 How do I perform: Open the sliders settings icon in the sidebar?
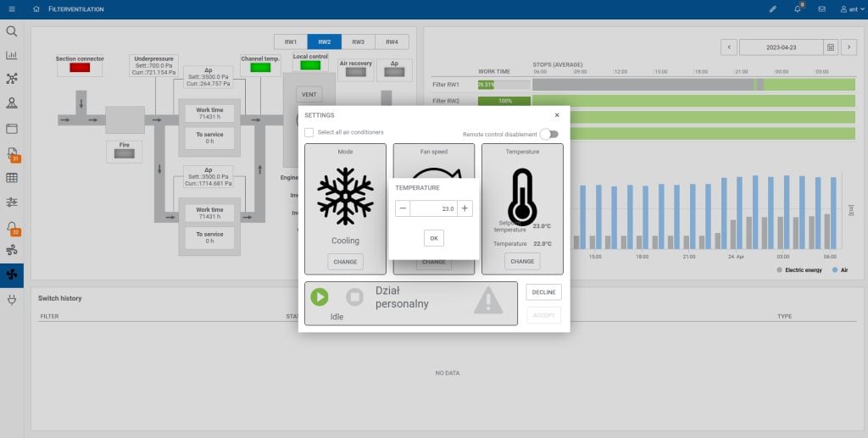click(12, 202)
